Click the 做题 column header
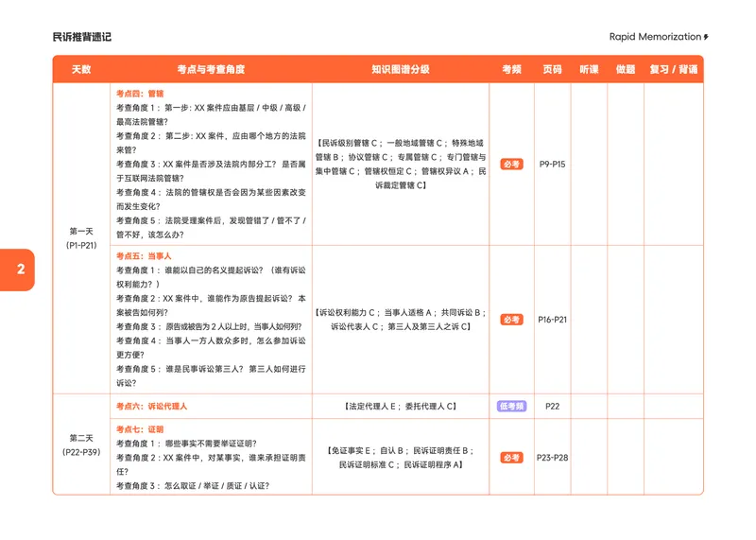This screenshot has height=540, width=756. click(x=626, y=69)
